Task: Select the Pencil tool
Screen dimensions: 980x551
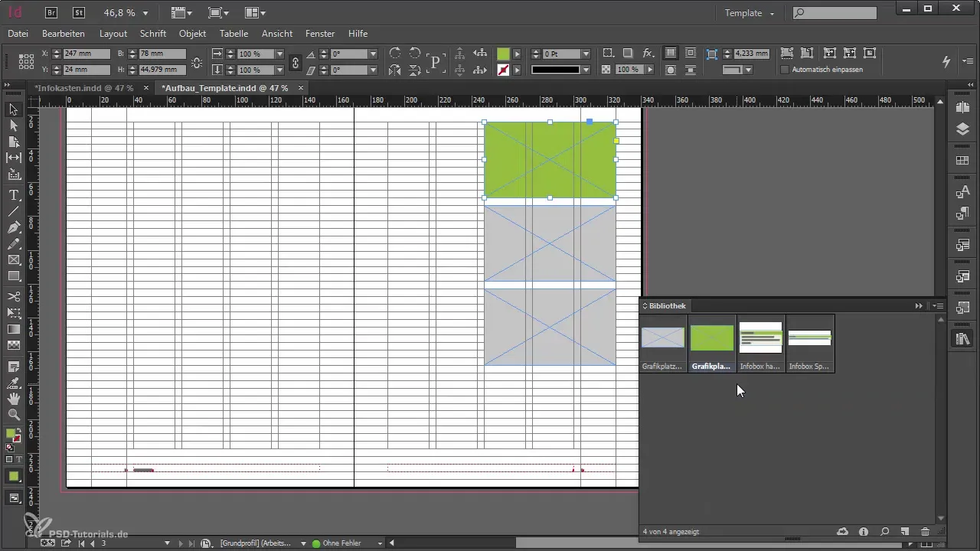Action: (14, 244)
